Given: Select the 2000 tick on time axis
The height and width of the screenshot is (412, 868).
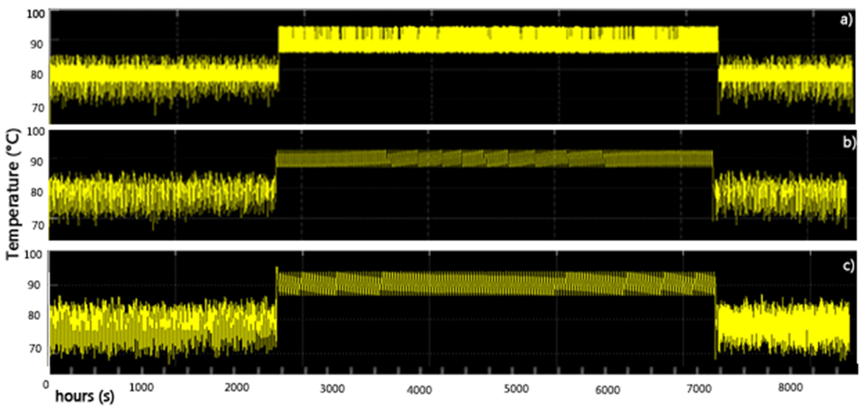Looking at the screenshot, I should pos(237,388).
